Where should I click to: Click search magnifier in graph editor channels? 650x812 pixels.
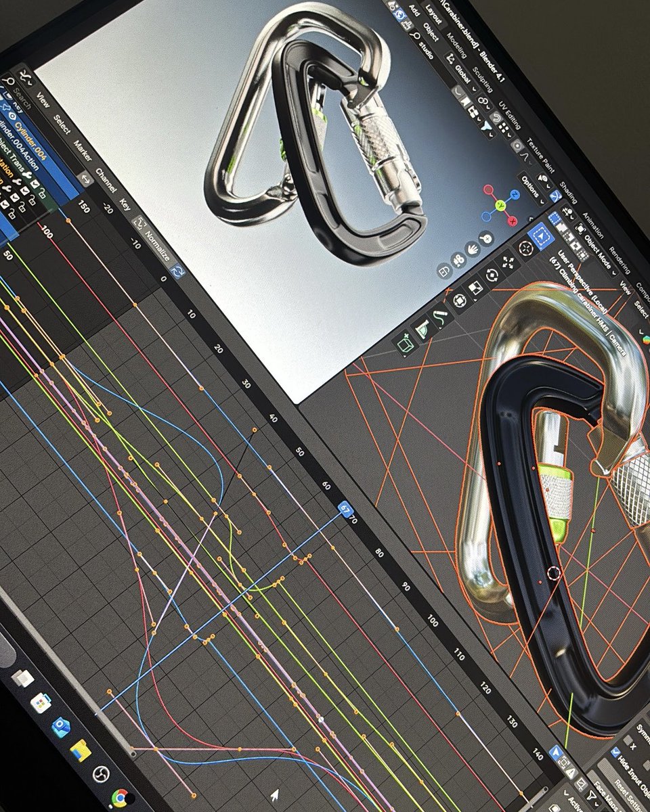(x=8, y=81)
